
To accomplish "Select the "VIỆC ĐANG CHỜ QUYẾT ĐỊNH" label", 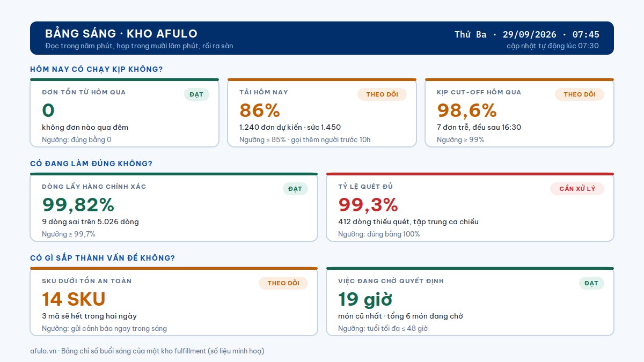I will click(x=391, y=281).
